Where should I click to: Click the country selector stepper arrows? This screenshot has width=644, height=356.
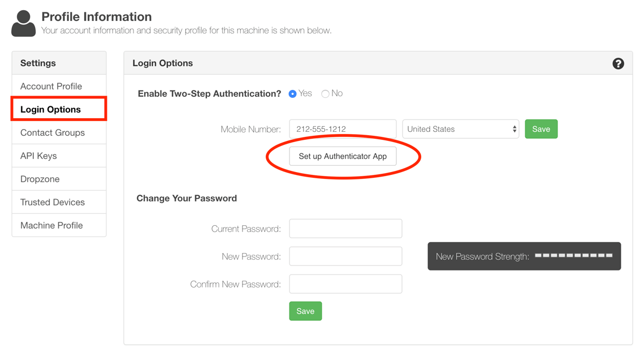[x=513, y=128]
